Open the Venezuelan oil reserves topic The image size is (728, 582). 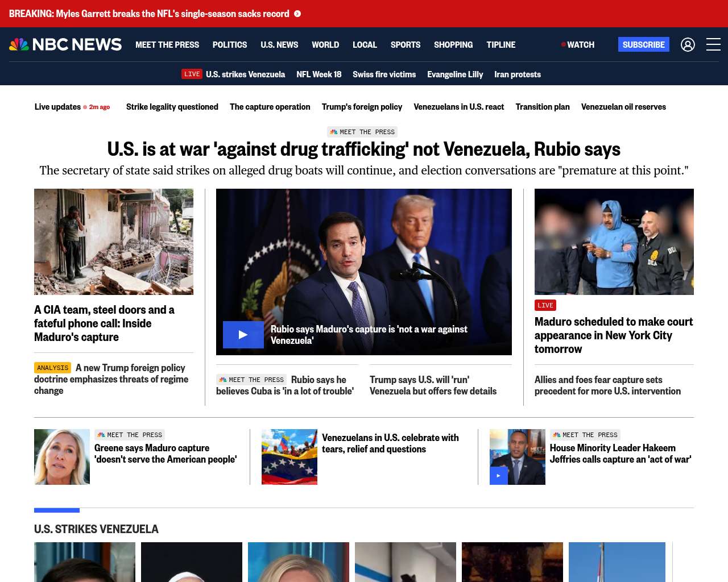pyautogui.click(x=623, y=107)
